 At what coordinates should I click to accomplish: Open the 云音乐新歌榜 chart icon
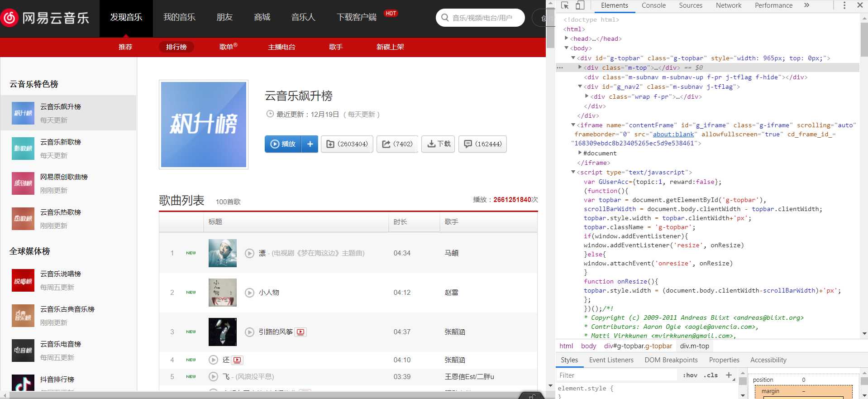[x=23, y=149]
